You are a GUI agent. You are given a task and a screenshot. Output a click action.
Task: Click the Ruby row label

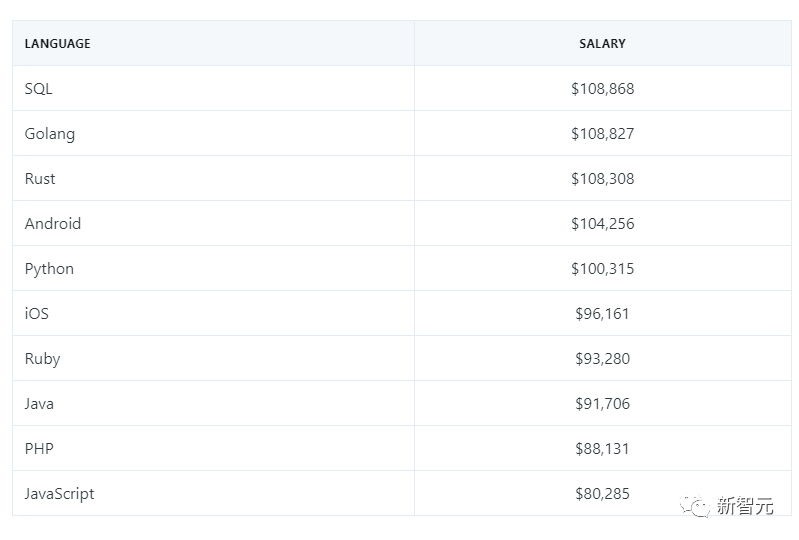(42, 359)
